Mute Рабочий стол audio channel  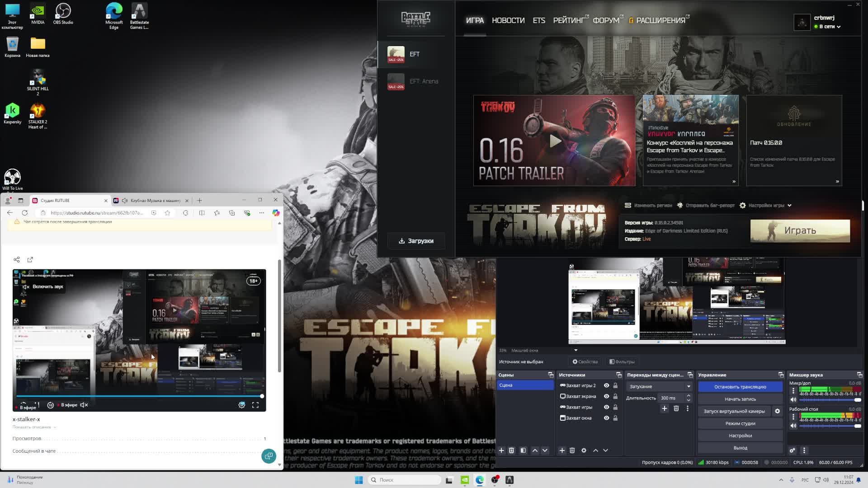793,426
